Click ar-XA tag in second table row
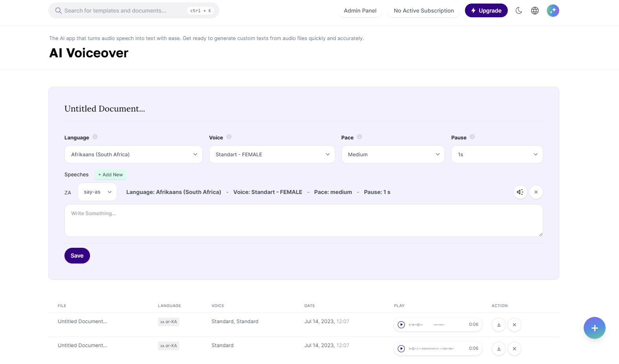This screenshot has height=364, width=619. click(169, 346)
